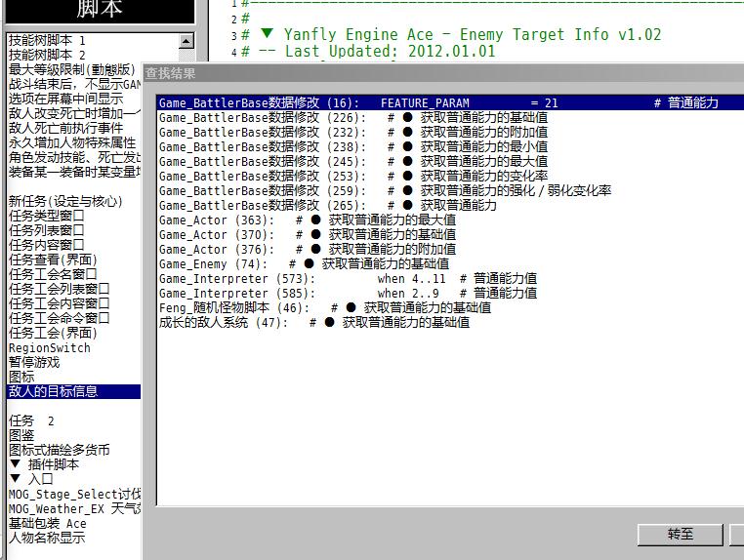
Task: Select script 任务工会(界面)
Action: coord(53,334)
